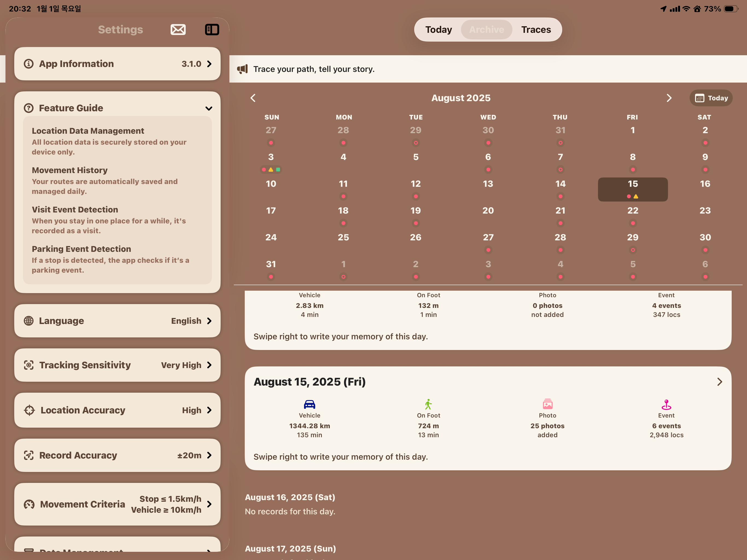Open App Information version 3.1.0 details
This screenshot has width=747, height=560.
(x=117, y=64)
